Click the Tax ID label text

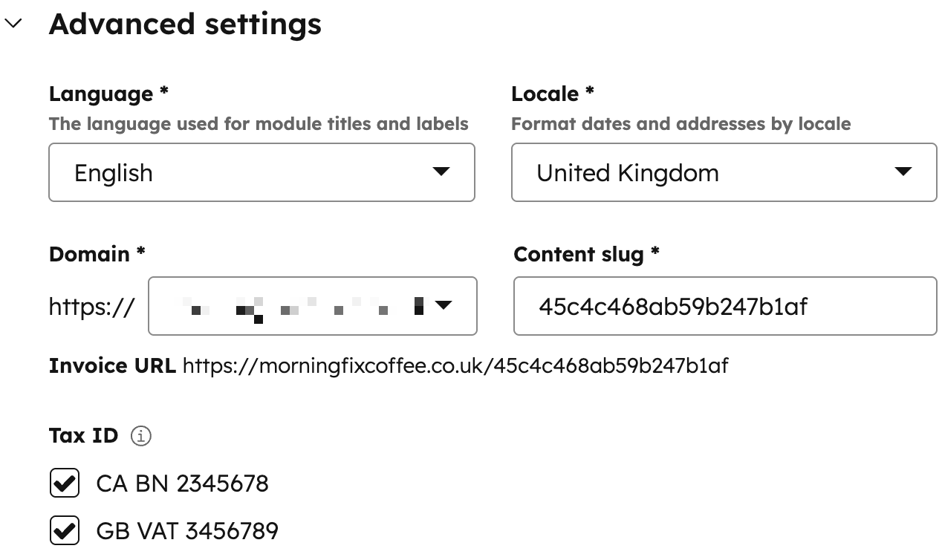click(83, 436)
